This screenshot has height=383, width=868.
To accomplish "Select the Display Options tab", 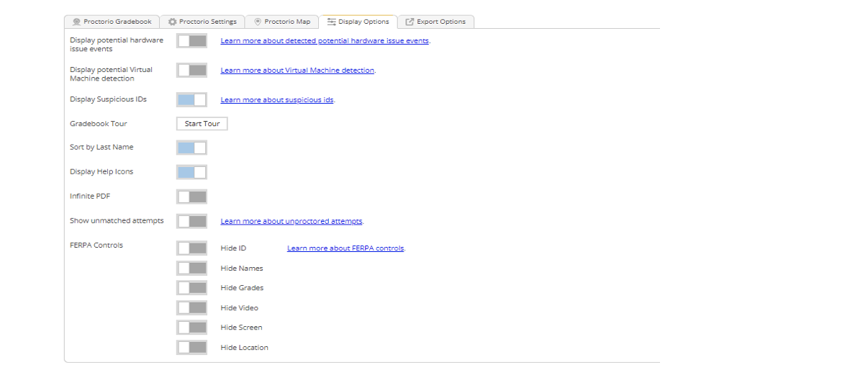I will (358, 22).
